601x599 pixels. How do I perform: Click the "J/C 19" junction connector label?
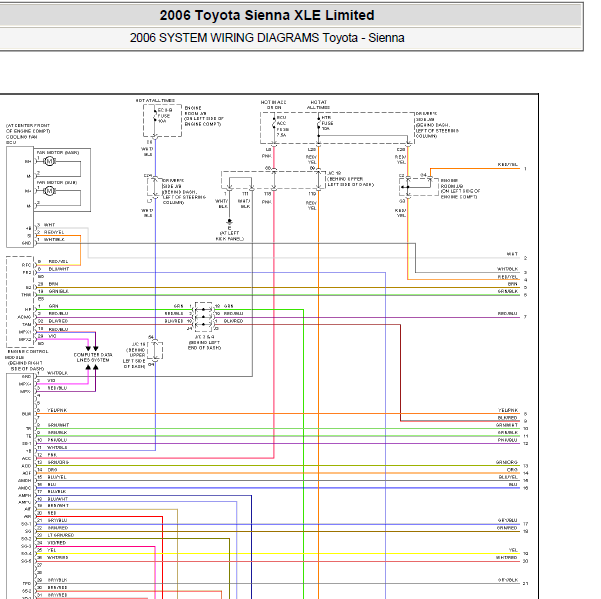point(334,173)
